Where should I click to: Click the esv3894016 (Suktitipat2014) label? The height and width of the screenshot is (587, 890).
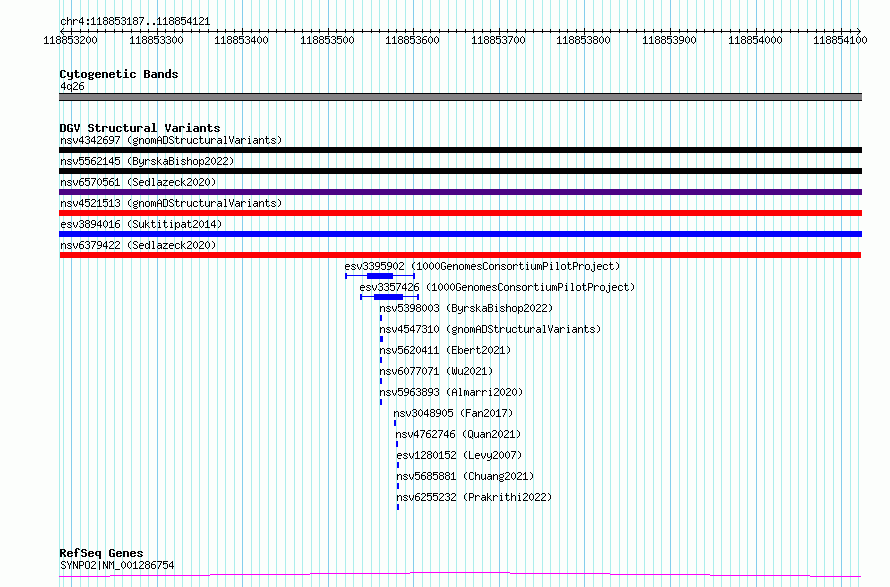click(x=141, y=224)
